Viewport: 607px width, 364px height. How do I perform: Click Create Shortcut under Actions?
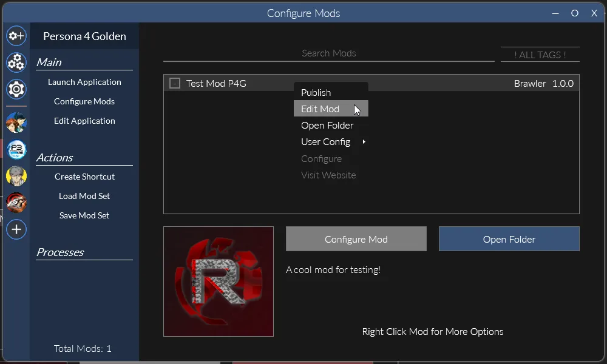coord(84,177)
